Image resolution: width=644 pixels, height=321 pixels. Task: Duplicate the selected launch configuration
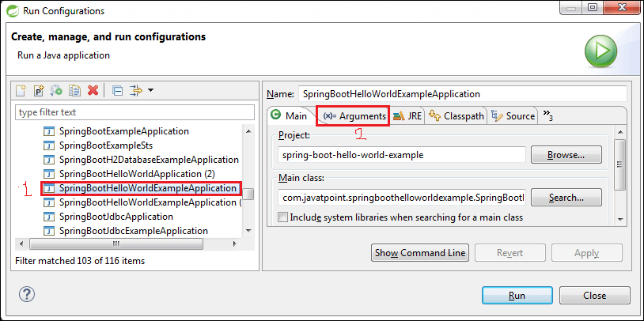coord(75,91)
